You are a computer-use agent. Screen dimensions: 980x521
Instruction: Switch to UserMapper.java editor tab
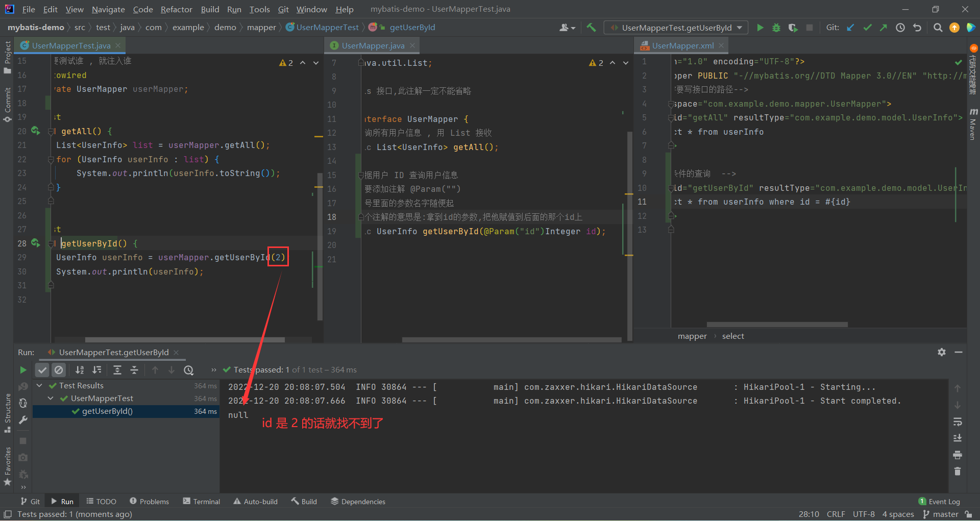373,45
